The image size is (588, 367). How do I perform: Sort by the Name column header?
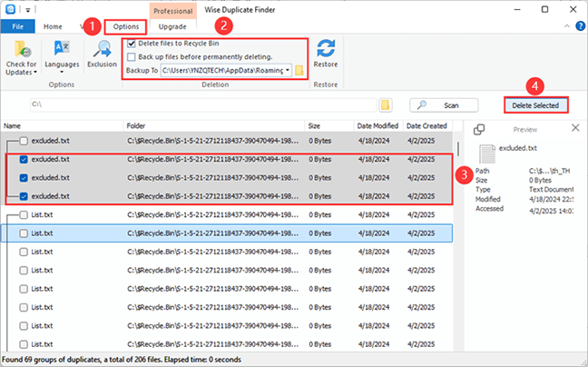(x=62, y=126)
